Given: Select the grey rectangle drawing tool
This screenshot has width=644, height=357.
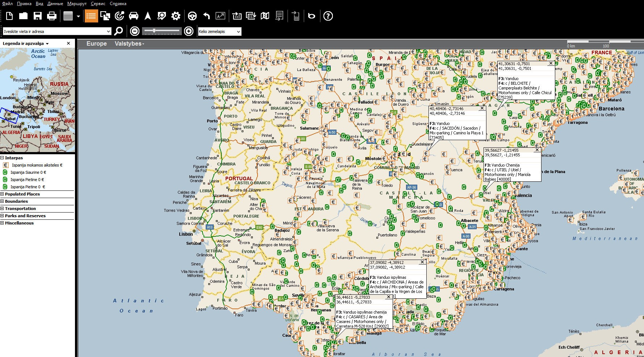Looking at the screenshot, I should coord(68,16).
